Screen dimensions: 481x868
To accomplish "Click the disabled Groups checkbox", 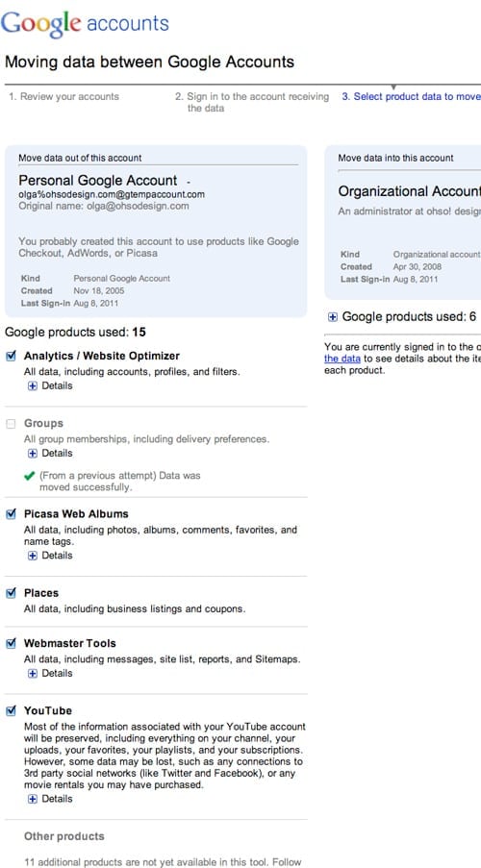I will click(11, 424).
